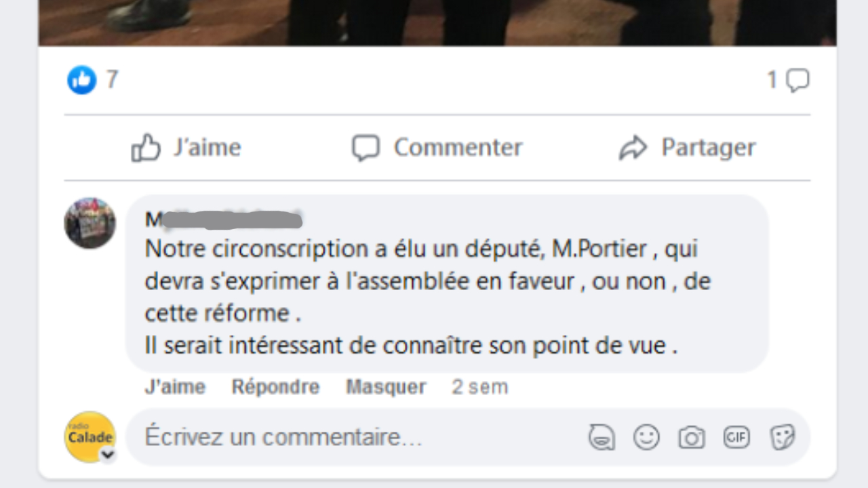Click Répondre under the comment

pos(275,387)
